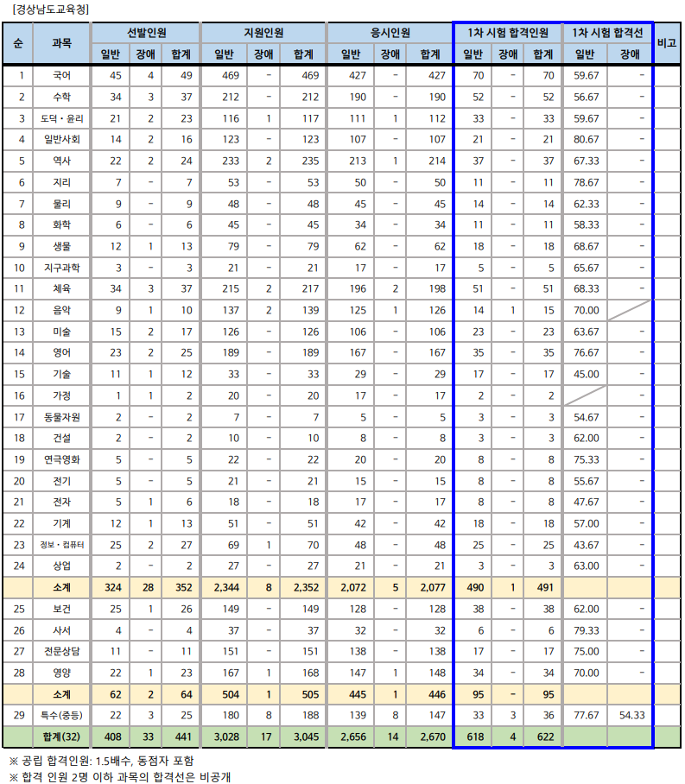Click the 80.67 cutoff score for 일반사회
This screenshot has height=784, width=685.
pos(586,140)
